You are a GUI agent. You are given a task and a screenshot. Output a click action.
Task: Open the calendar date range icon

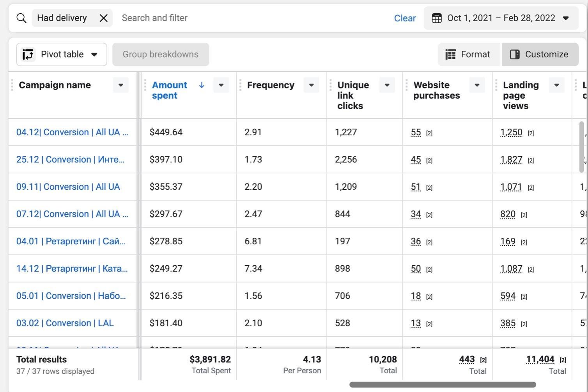(437, 18)
